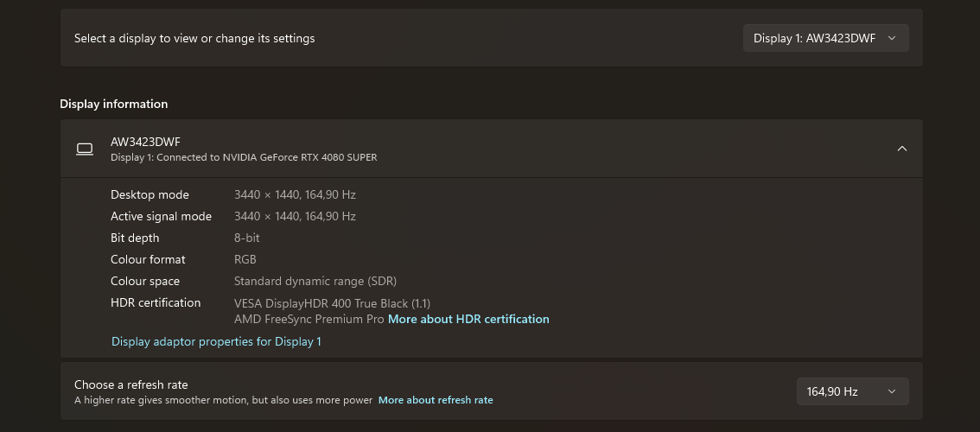
Task: Follow the More about refresh rate link
Action: click(x=436, y=400)
